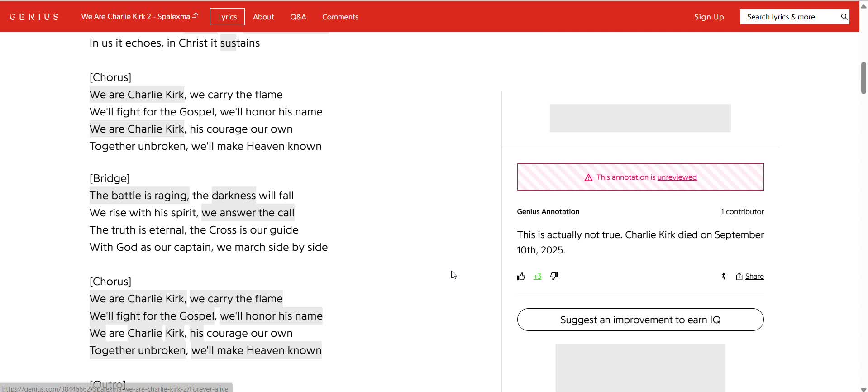Viewport: 868px width, 392px height.
Task: Click the Sign Up link
Action: click(x=709, y=17)
